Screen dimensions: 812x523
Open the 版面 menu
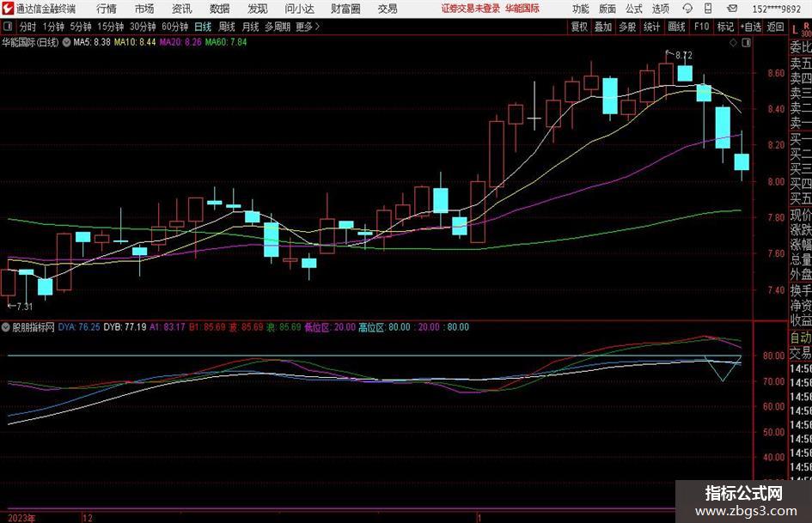[607, 9]
